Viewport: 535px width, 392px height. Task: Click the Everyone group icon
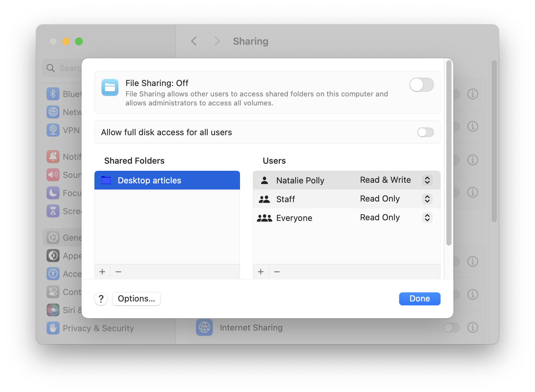coord(264,218)
